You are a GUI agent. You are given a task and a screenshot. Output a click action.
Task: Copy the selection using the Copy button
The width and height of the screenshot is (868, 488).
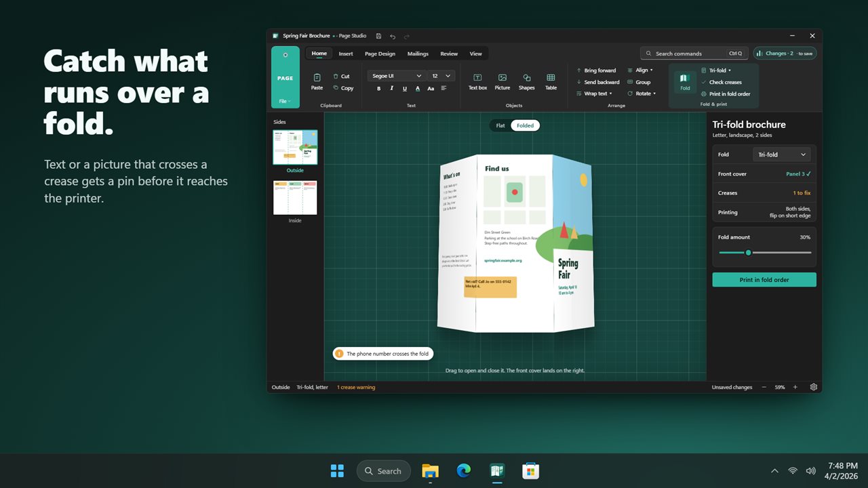pyautogui.click(x=343, y=88)
